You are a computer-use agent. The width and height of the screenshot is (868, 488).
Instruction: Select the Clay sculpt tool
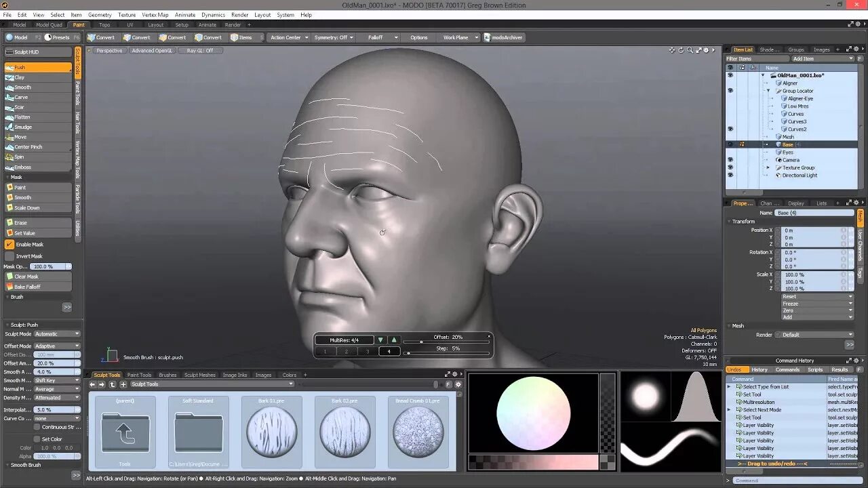(x=38, y=77)
